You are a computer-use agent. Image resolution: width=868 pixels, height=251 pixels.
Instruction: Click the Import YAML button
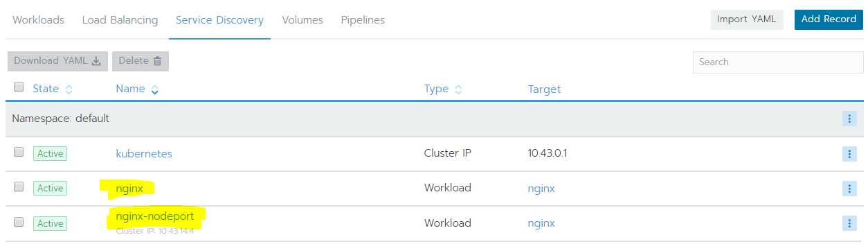(x=747, y=19)
